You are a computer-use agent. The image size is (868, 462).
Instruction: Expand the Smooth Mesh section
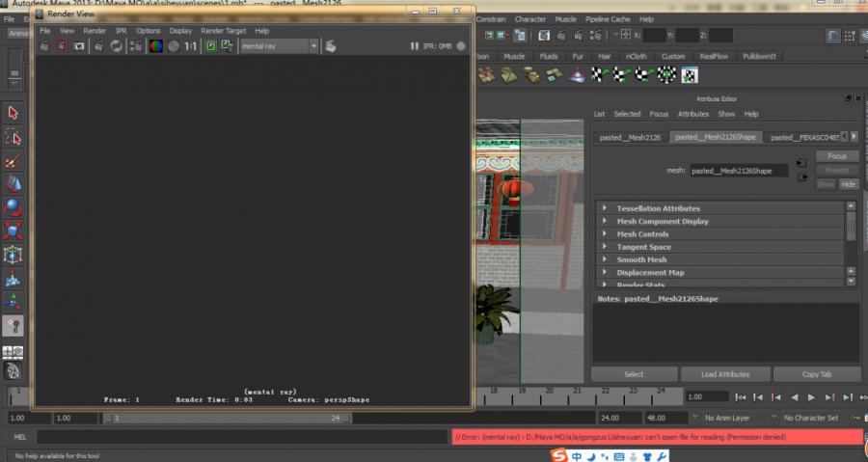pyautogui.click(x=605, y=259)
